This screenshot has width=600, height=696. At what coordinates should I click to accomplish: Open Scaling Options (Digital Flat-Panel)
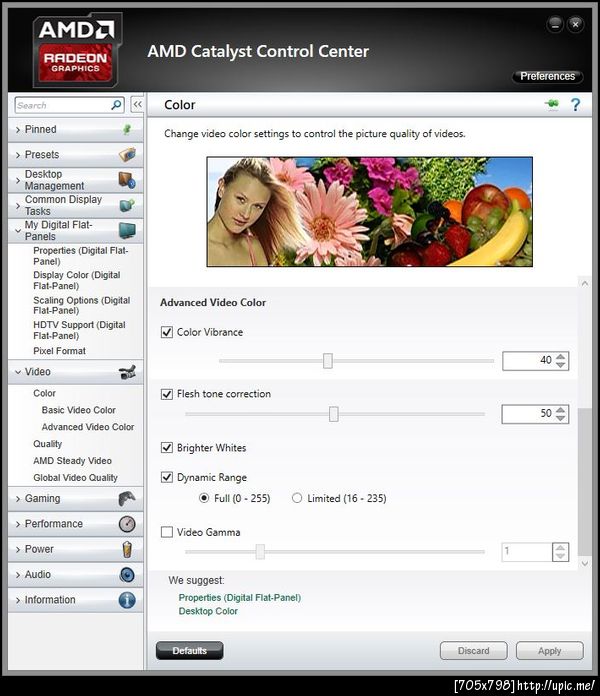click(82, 305)
